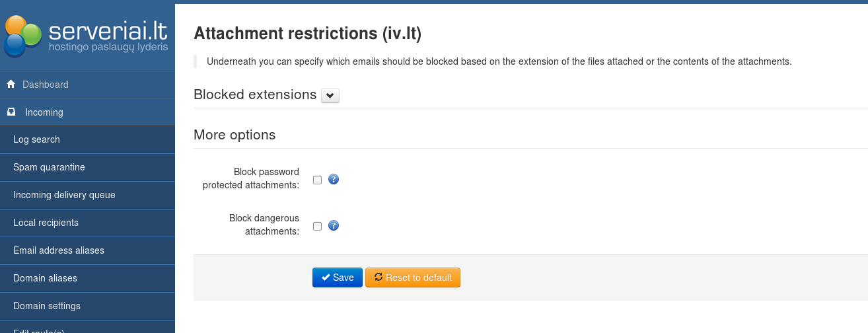Click the Blocked extensions heading
This screenshot has height=333, width=868.
tap(255, 94)
